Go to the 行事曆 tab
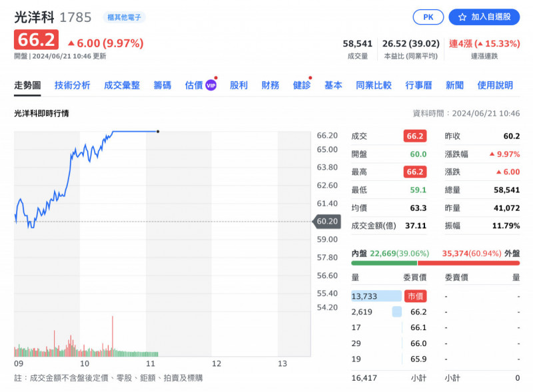Image resolution: width=533 pixels, height=392 pixels. point(418,85)
